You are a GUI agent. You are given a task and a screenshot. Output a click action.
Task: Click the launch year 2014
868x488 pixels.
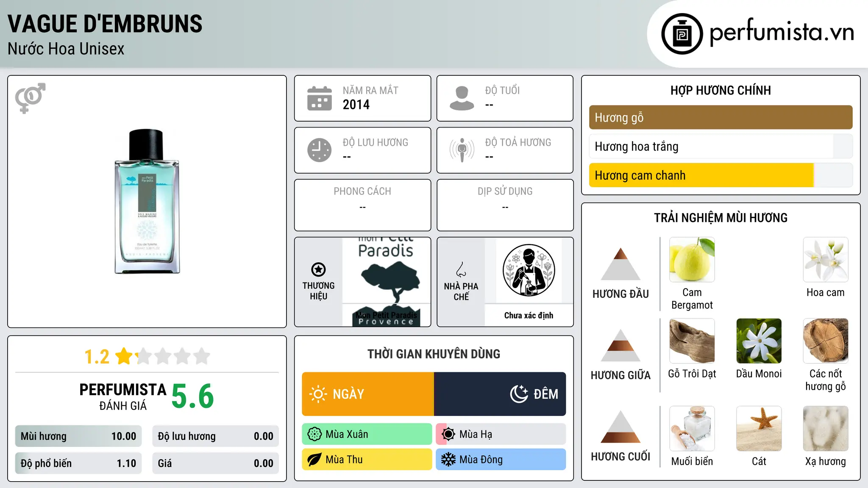[356, 105]
